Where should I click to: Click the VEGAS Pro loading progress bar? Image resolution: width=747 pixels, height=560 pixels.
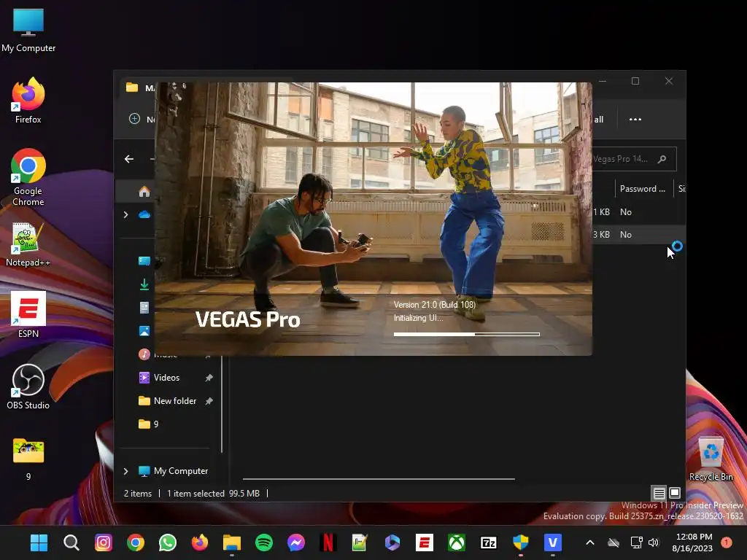tap(466, 334)
